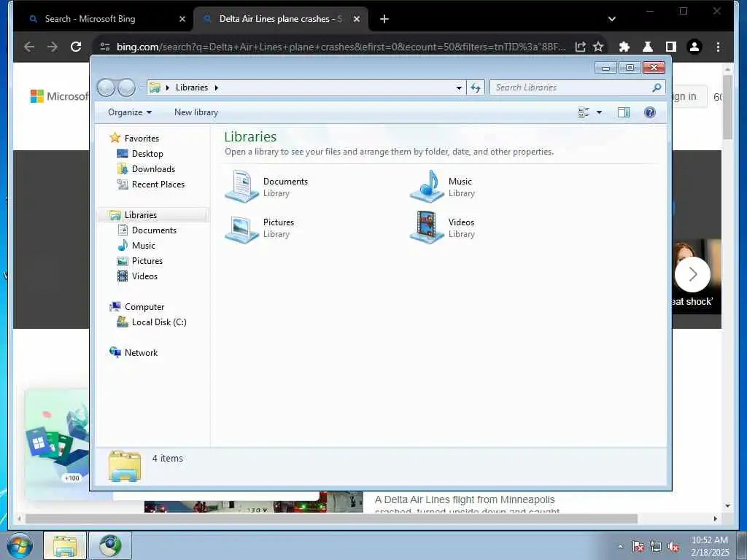The image size is (747, 560).
Task: Select Downloads under Favorites
Action: [x=153, y=169]
